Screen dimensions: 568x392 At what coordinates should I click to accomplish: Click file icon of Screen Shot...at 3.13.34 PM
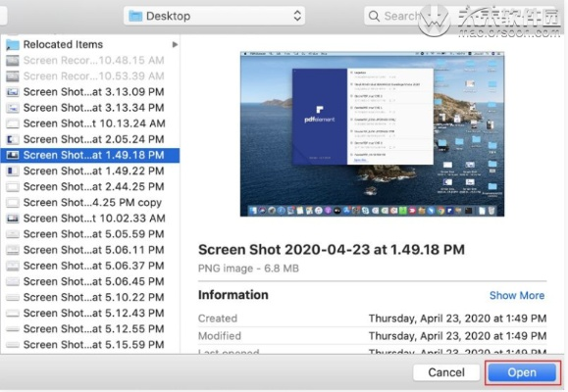point(13,108)
